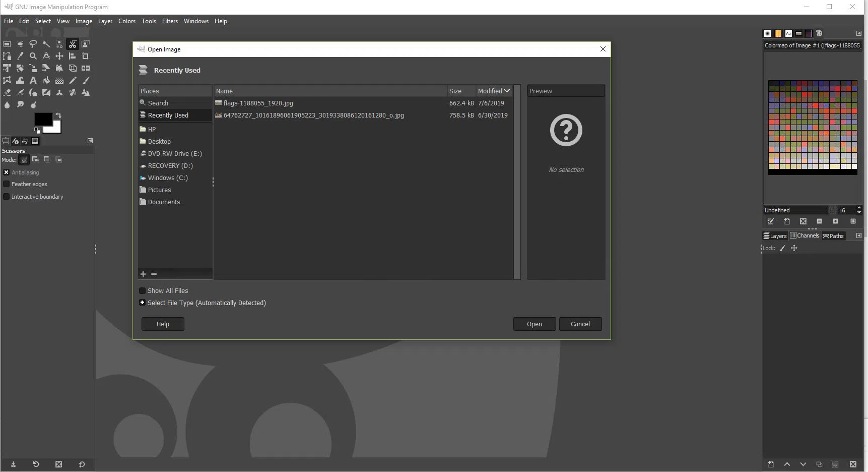Toggle the Antialiasing checkbox
The width and height of the screenshot is (868, 472).
[7, 172]
